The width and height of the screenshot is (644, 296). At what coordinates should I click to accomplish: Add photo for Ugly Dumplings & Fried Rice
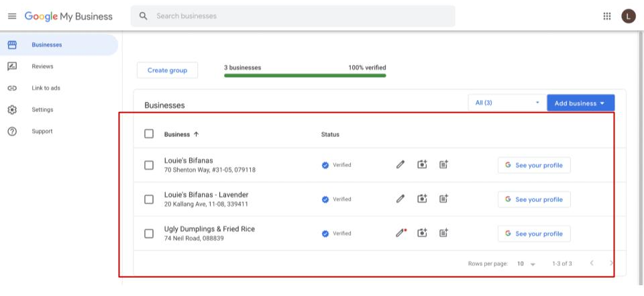pyautogui.click(x=422, y=233)
